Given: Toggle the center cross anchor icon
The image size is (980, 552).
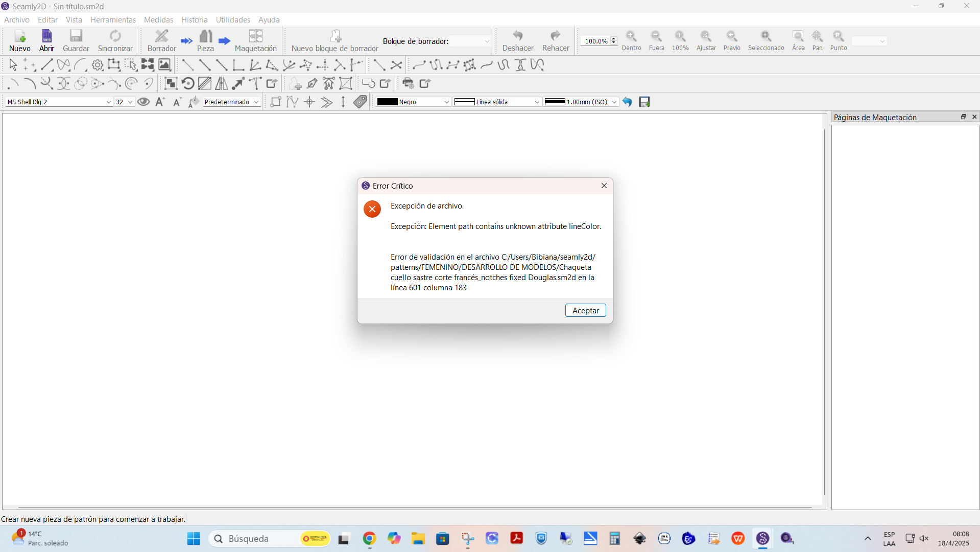Looking at the screenshot, I should 309,102.
